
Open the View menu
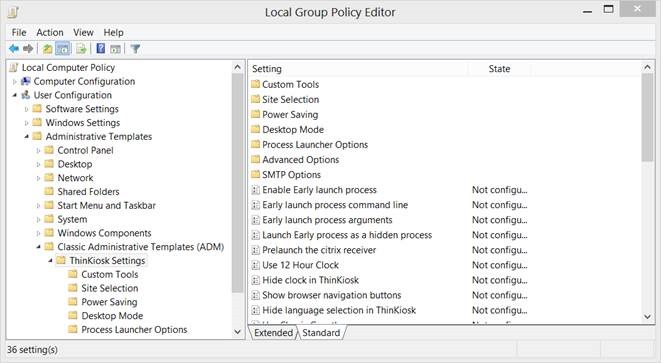pyautogui.click(x=83, y=32)
